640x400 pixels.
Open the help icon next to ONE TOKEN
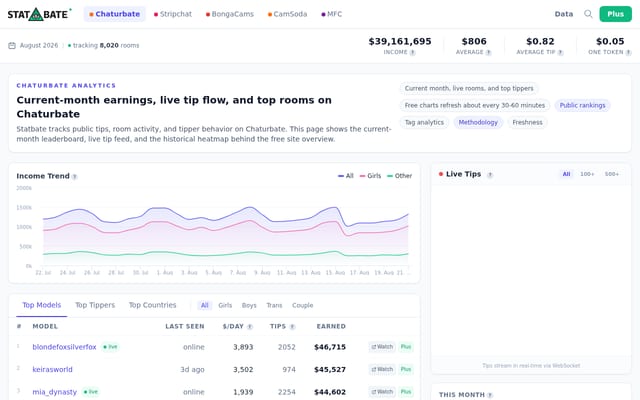[628, 53]
